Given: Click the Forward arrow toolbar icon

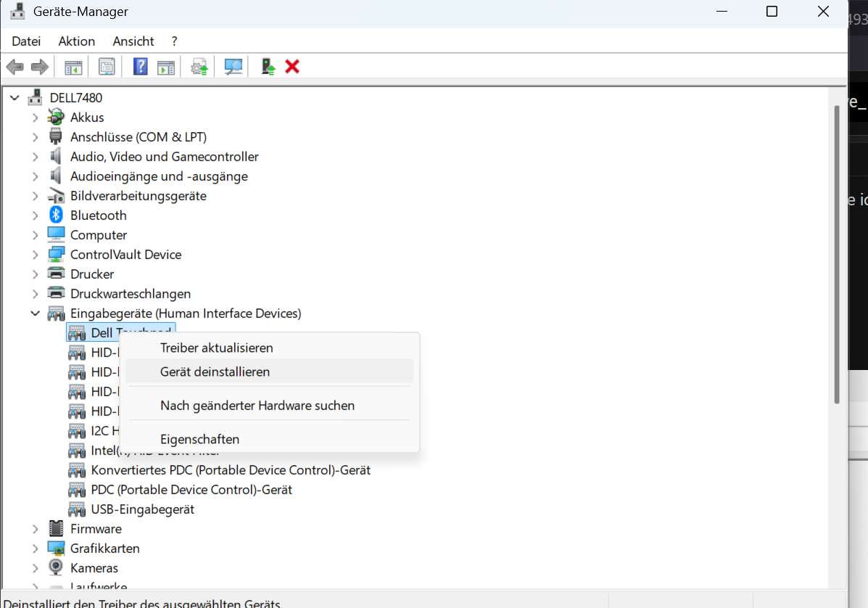Looking at the screenshot, I should pos(39,67).
